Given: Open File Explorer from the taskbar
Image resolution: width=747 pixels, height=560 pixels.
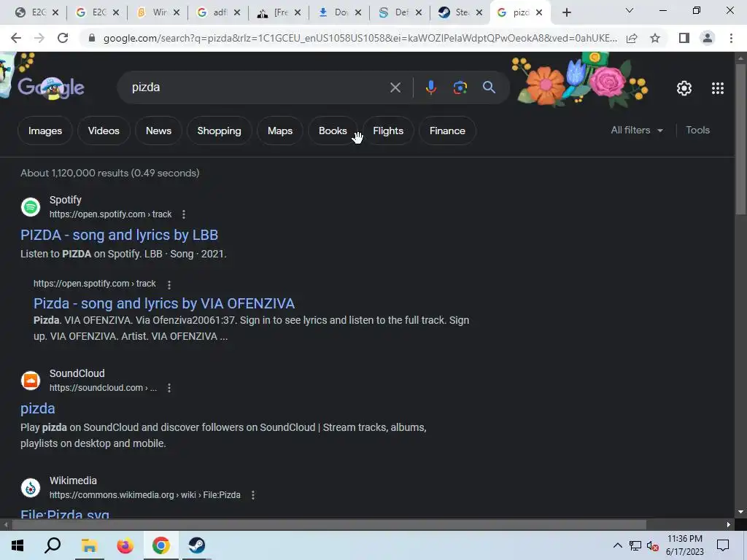Looking at the screenshot, I should point(89,545).
